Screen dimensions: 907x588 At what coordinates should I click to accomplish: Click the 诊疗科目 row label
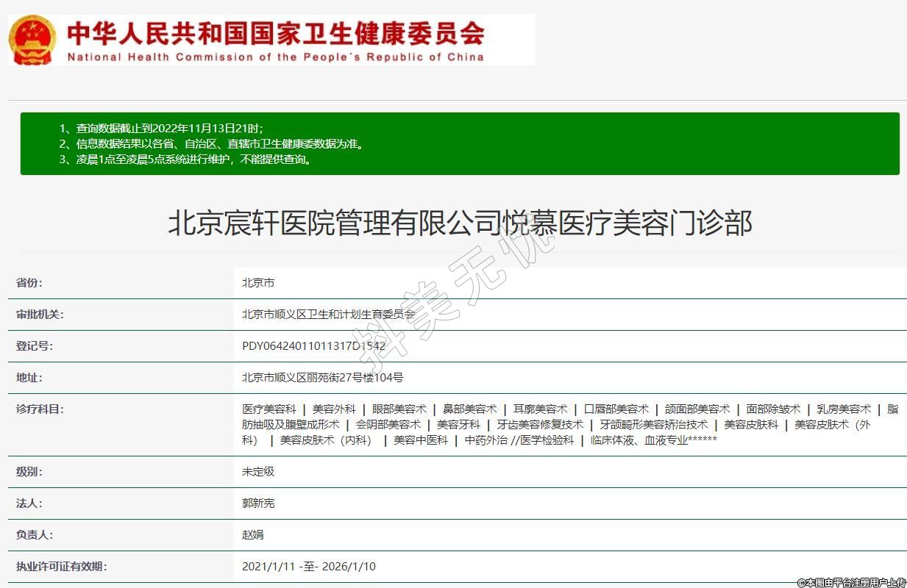tap(40, 409)
